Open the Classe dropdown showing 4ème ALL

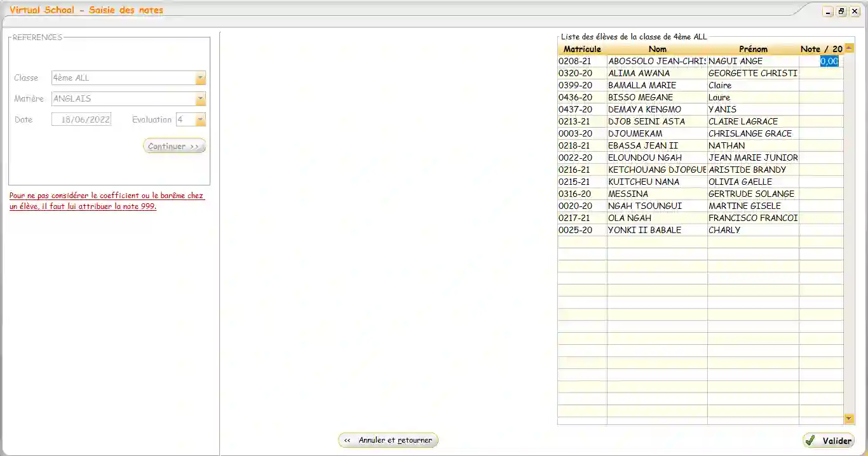pyautogui.click(x=201, y=77)
